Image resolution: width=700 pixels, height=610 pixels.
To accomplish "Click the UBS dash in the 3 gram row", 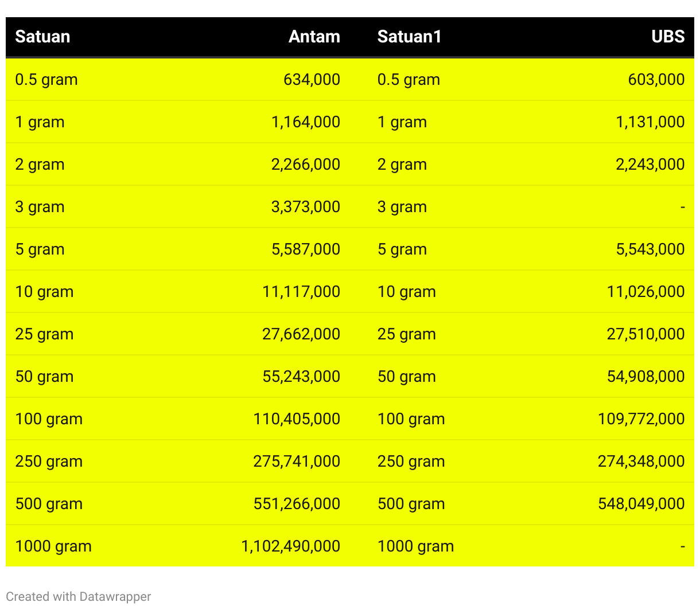I will point(682,207).
